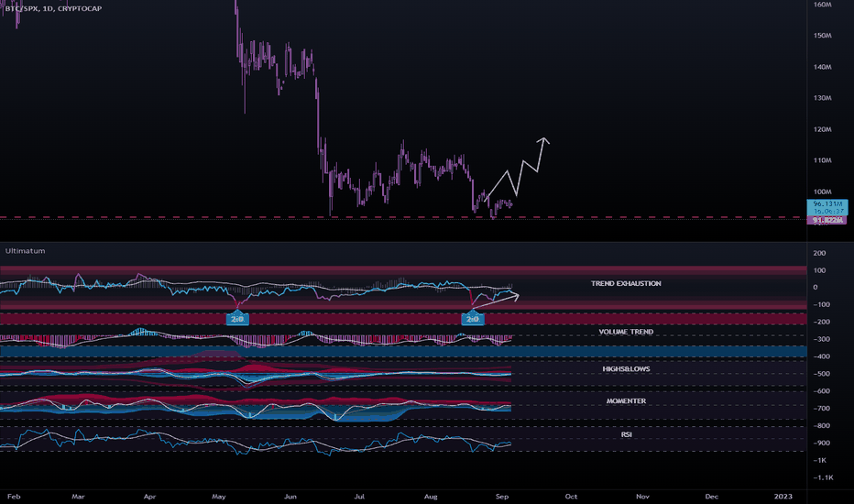The height and width of the screenshot is (504, 854).
Task: Click 160M on the price axis
Action: 823,5
